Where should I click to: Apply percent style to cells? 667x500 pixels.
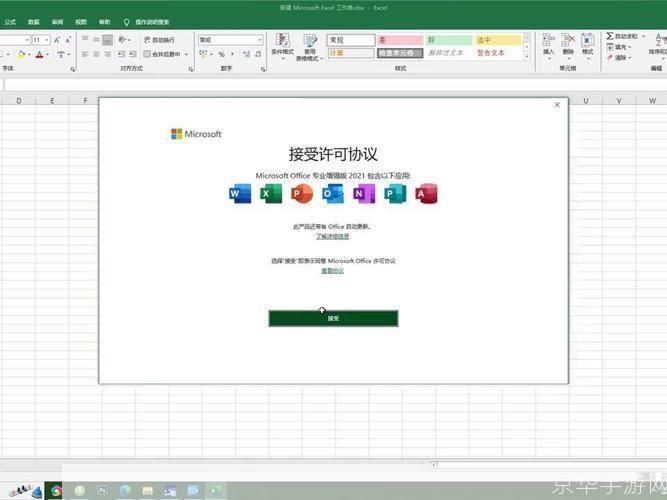tap(222, 54)
